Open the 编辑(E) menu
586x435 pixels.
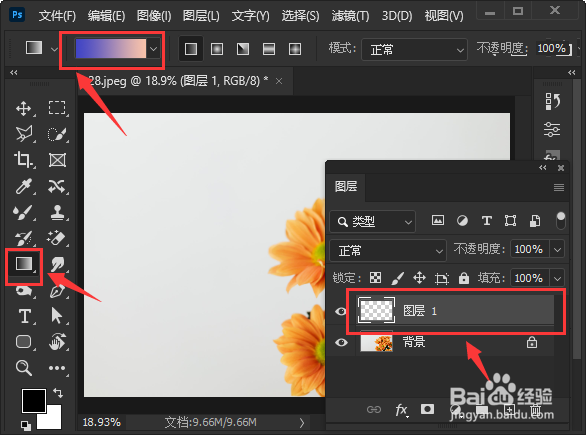[x=107, y=16]
